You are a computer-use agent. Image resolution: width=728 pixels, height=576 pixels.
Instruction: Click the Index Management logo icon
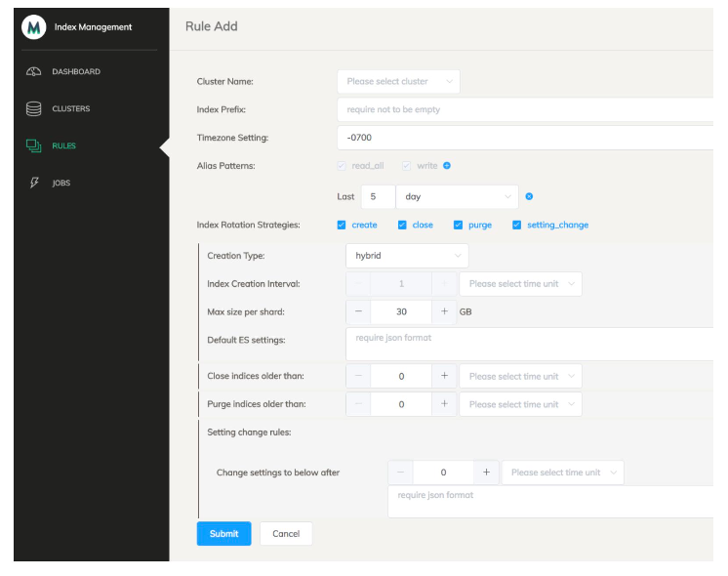pyautogui.click(x=34, y=27)
